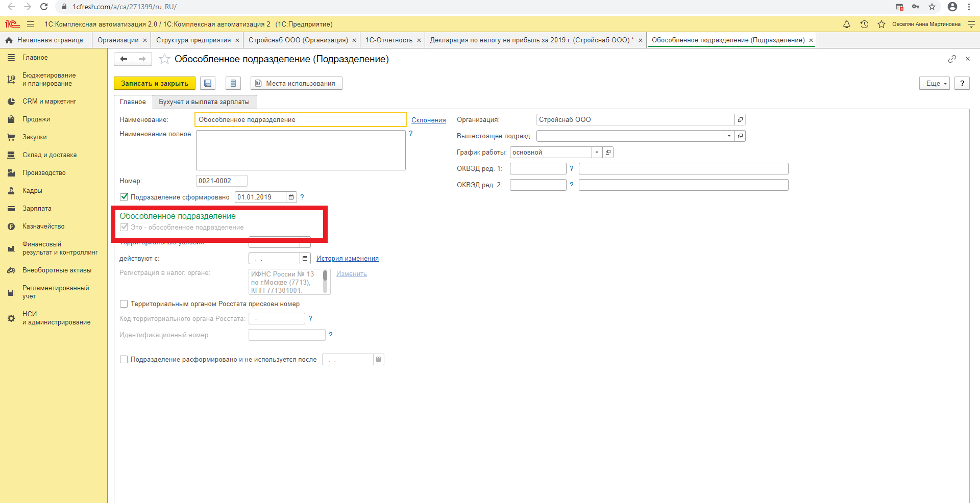Open the Стройснаб ООО organization record icon
Screen dimensions: 980x503
click(x=740, y=120)
